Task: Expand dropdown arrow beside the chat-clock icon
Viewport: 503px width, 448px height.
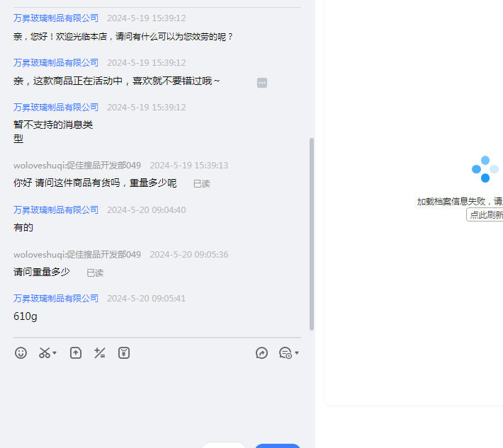Action: [297, 353]
